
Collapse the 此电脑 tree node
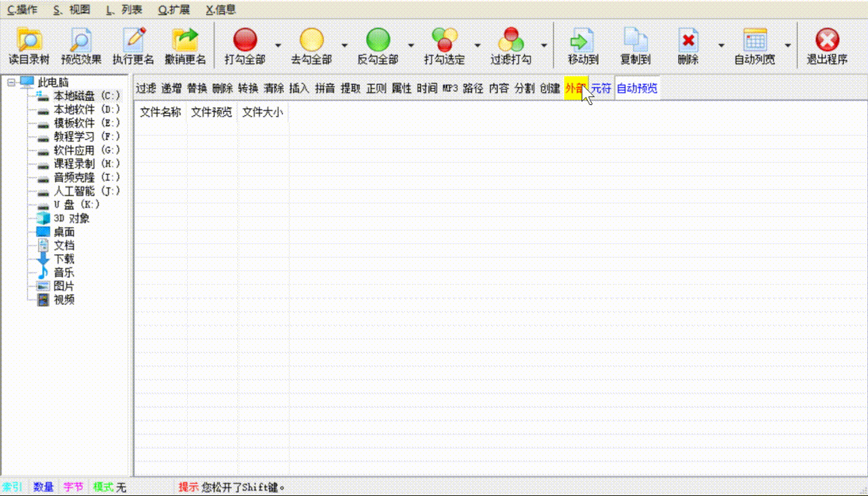click(11, 82)
